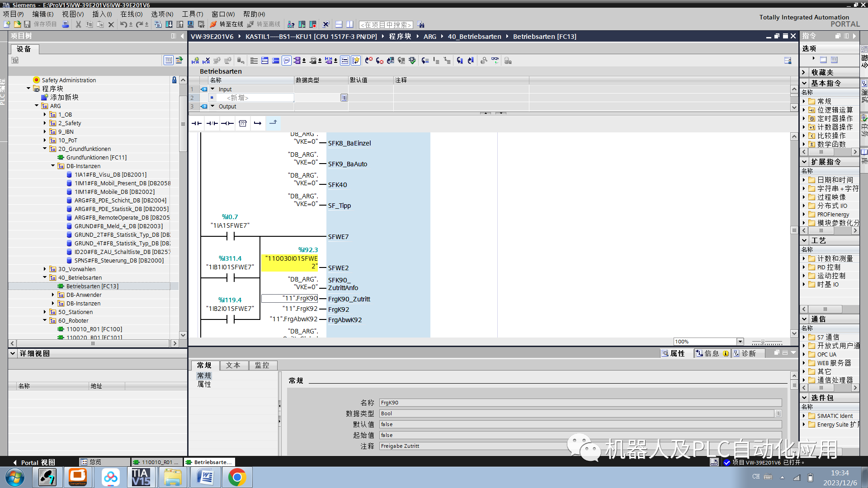
Task: Toggle free comments on/off toolbar button
Action: [x=287, y=61]
